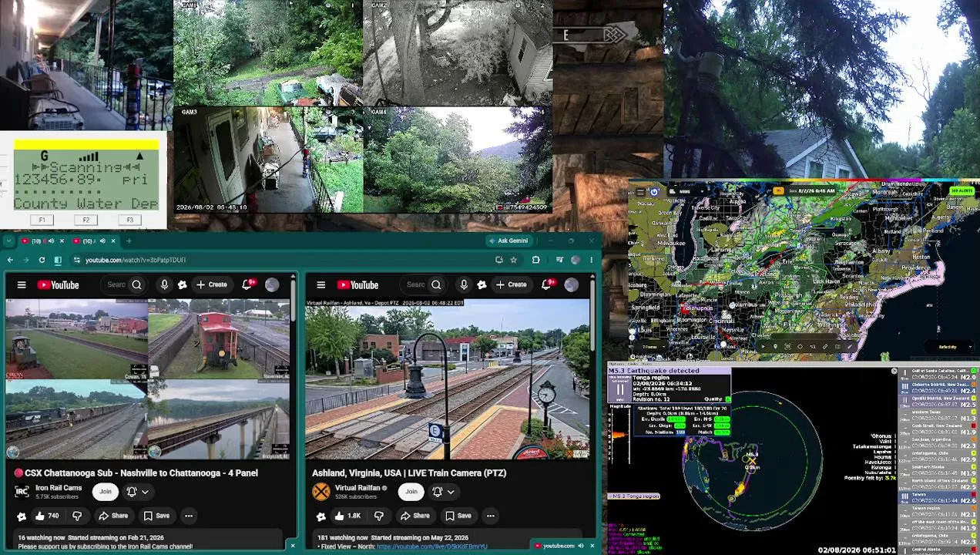Open Chrome extensions puzzle icon
Image resolution: width=980 pixels, height=555 pixels.
[535, 260]
